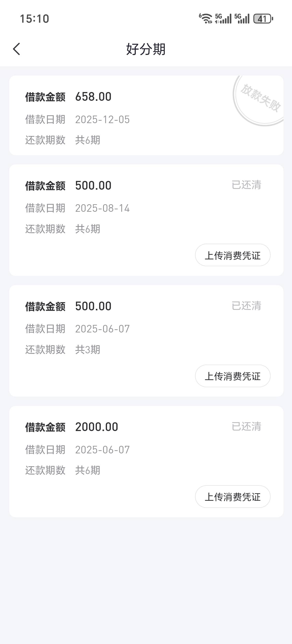Tap 已还清 status on 2000.00 loan
The width and height of the screenshot is (292, 644).
246,426
